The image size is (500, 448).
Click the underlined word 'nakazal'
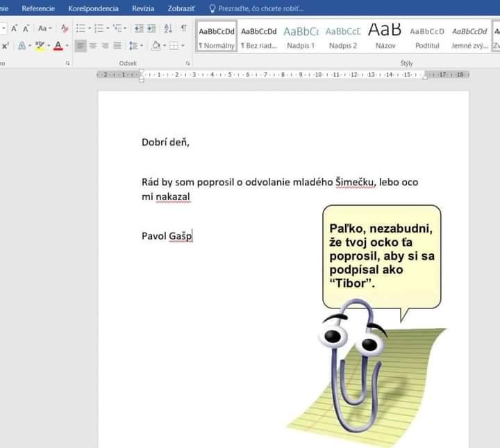pos(173,197)
